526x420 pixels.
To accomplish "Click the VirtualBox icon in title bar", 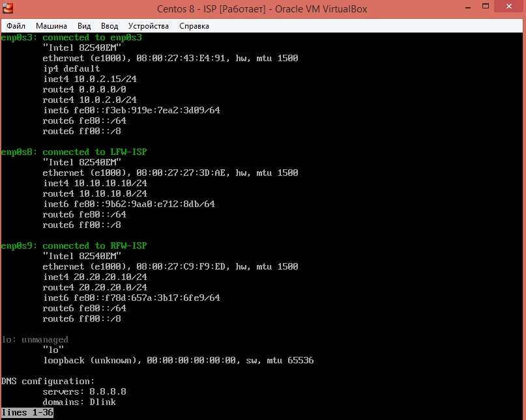I will pyautogui.click(x=7, y=8).
